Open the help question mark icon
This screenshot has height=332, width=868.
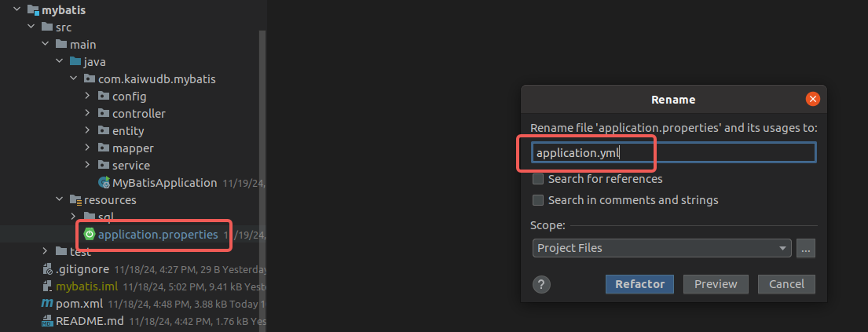(x=540, y=284)
